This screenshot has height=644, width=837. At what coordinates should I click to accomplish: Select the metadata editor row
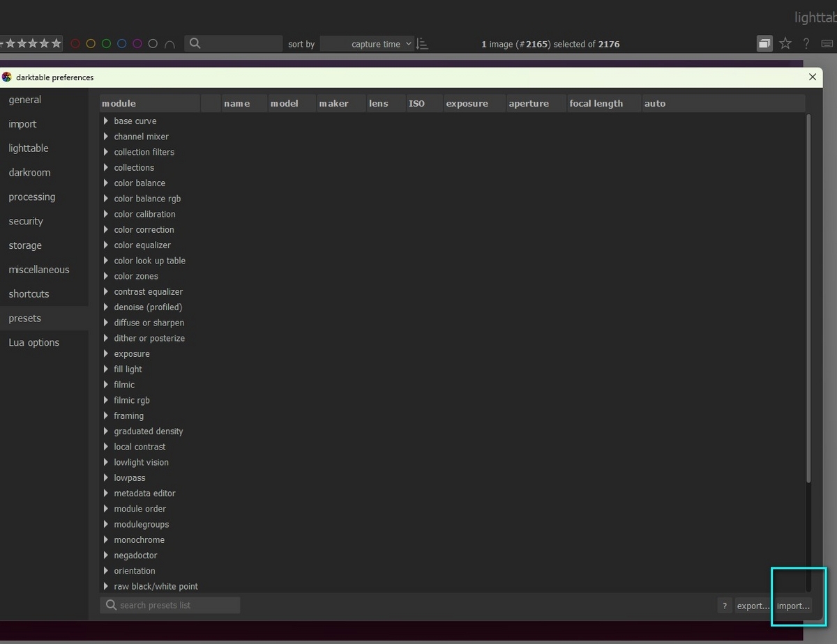point(452,493)
